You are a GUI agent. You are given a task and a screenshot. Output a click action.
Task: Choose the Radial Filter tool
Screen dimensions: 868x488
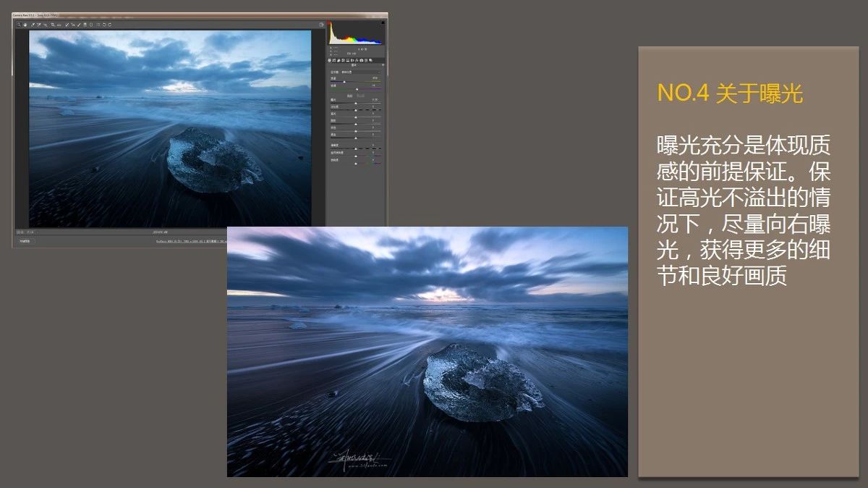[x=91, y=25]
